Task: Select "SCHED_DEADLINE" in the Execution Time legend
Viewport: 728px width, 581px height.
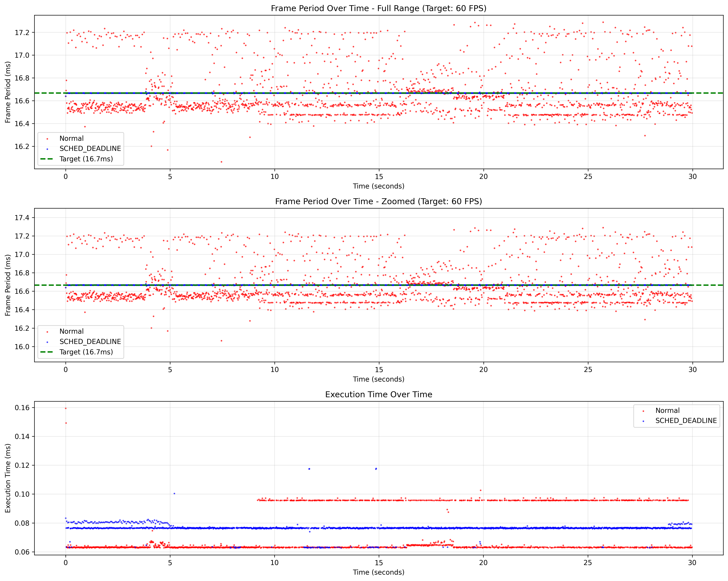Action: point(686,421)
